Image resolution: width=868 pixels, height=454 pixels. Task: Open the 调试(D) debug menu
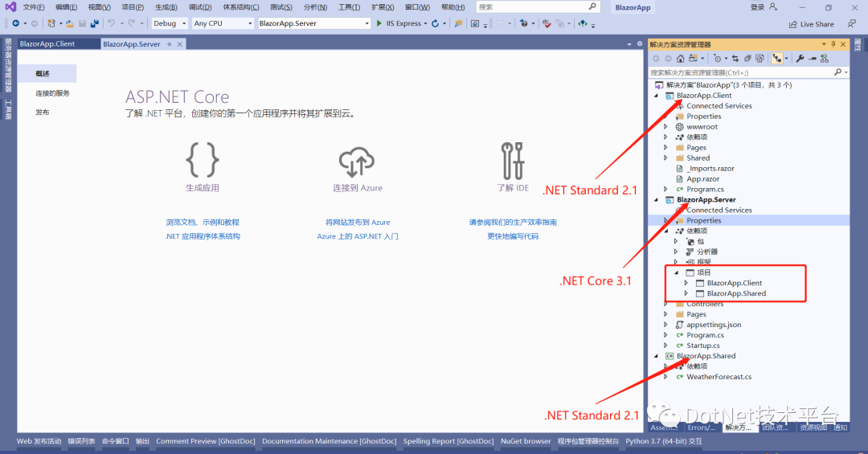click(200, 7)
